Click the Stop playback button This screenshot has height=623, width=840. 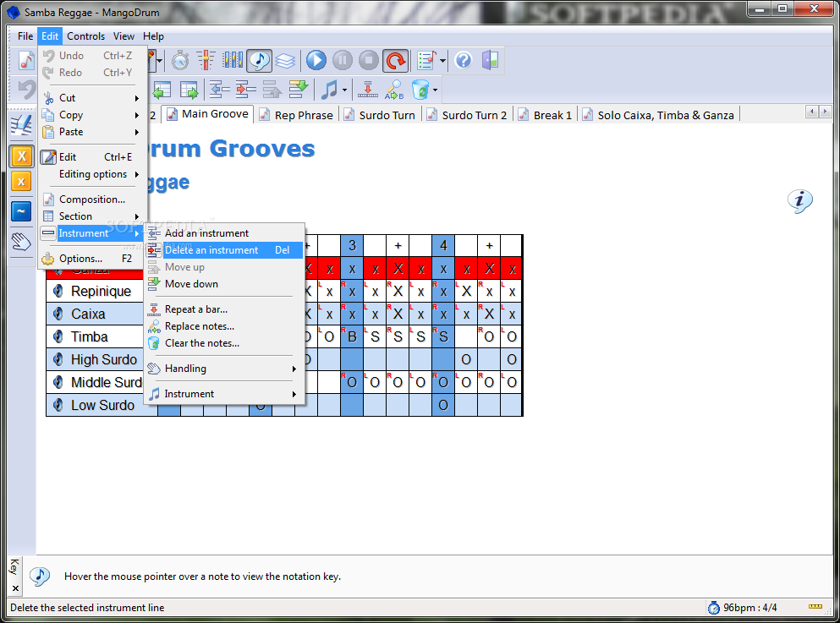point(369,61)
